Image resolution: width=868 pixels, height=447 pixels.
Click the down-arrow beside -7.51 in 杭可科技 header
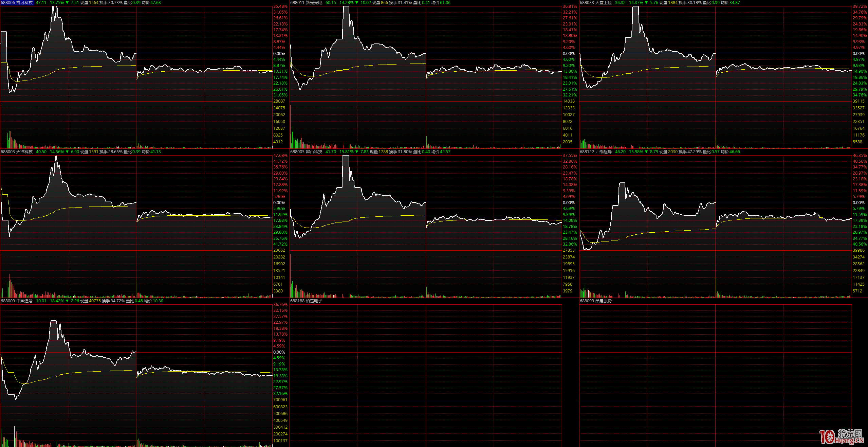click(67, 3)
